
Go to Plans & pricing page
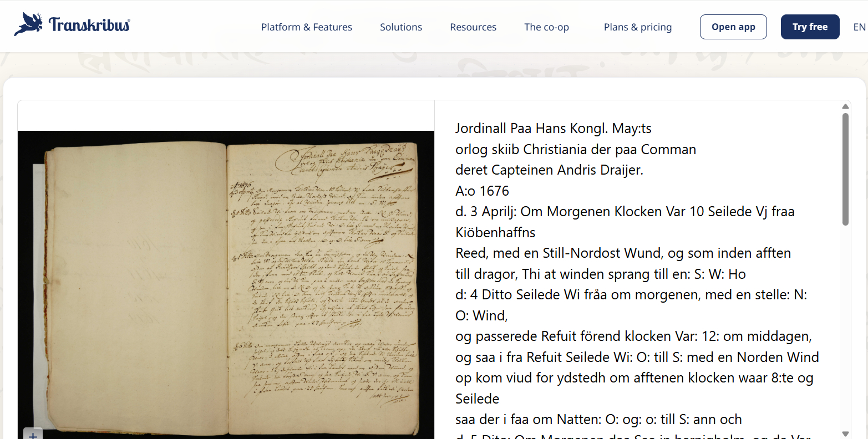[x=637, y=27]
